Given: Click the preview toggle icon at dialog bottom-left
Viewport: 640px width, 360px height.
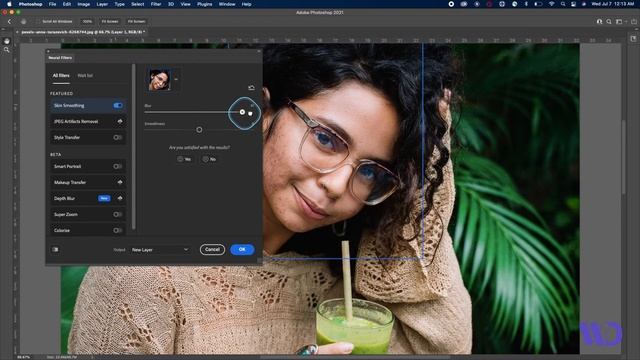Looking at the screenshot, I should [x=55, y=249].
